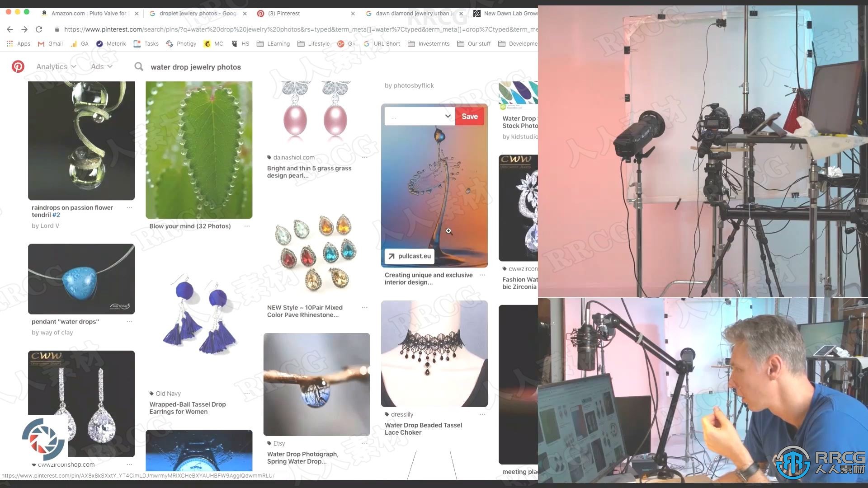Select the raindrops passion flower thumbnail
The width and height of the screenshot is (868, 488).
[82, 141]
